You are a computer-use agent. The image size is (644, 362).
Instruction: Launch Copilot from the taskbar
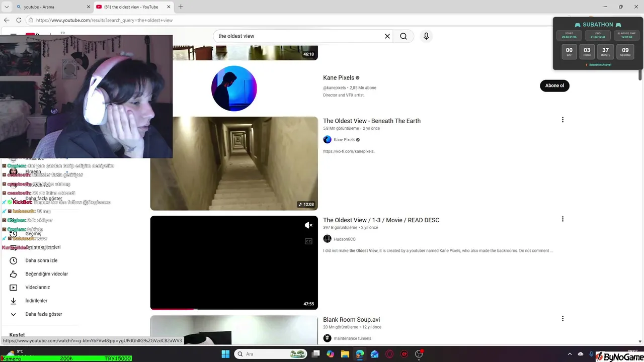click(330, 354)
